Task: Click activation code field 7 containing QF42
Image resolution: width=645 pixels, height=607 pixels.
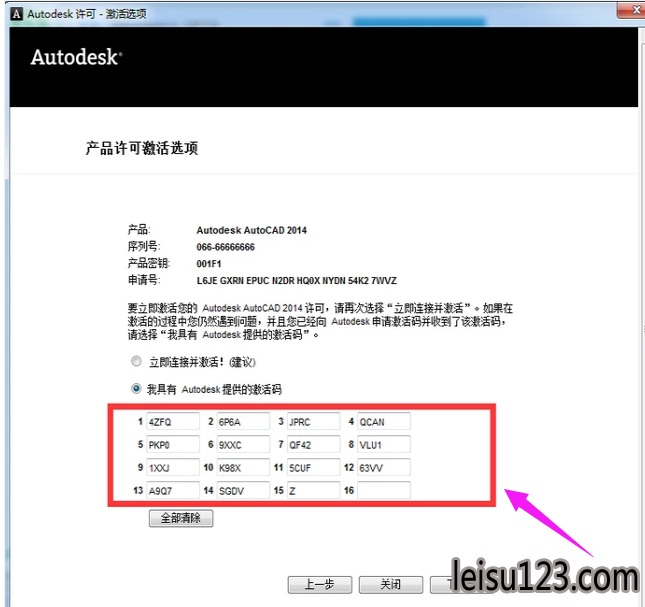Action: [313, 445]
